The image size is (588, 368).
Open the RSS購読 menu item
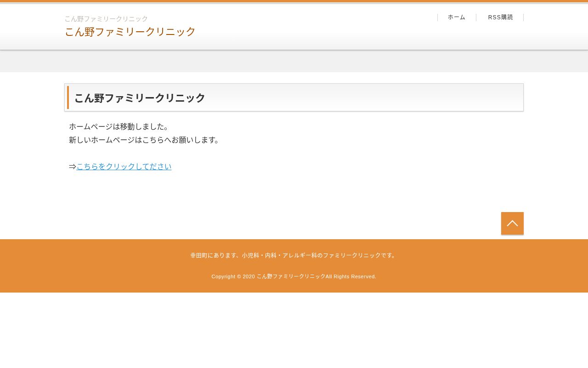pos(500,17)
